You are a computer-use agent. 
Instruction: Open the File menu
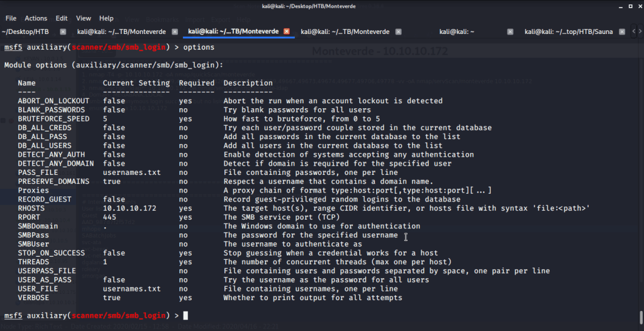(x=11, y=18)
